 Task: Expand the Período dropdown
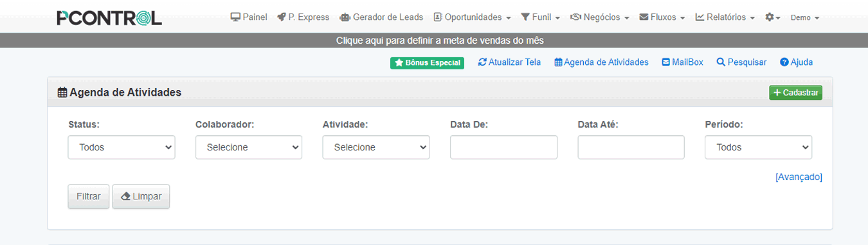[759, 147]
